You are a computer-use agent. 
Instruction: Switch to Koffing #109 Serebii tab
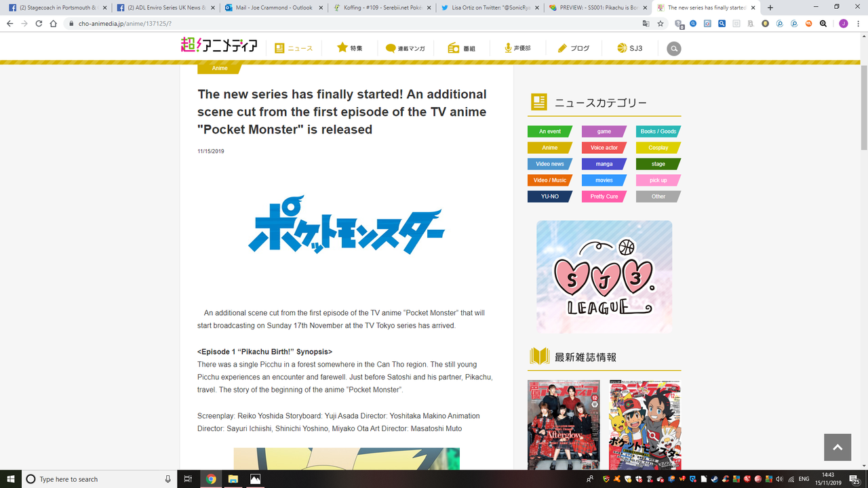[x=380, y=7]
